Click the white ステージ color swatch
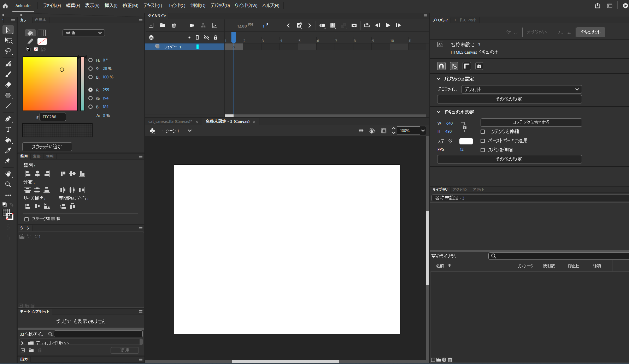The image size is (629, 364). coord(466,141)
